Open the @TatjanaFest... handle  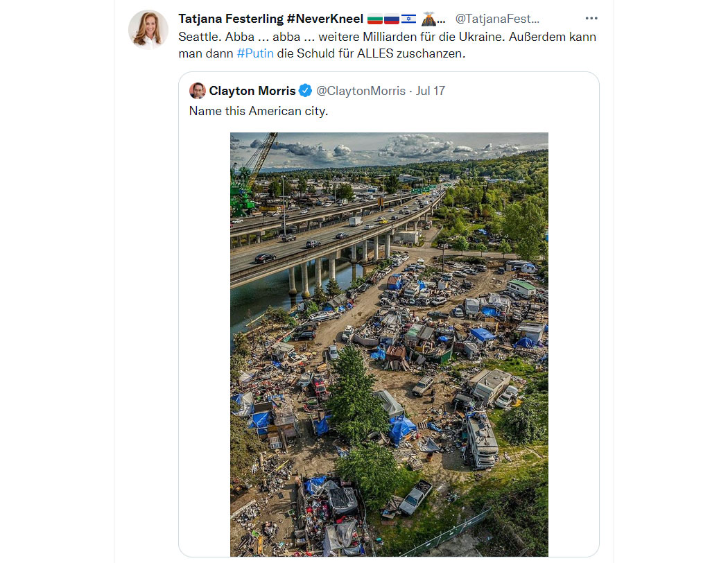[x=497, y=19]
